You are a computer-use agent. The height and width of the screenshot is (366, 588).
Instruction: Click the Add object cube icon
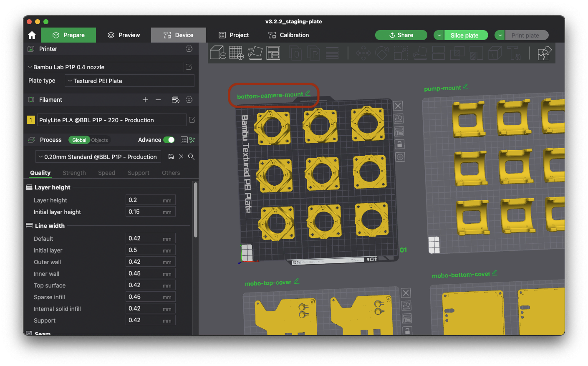[x=217, y=53]
